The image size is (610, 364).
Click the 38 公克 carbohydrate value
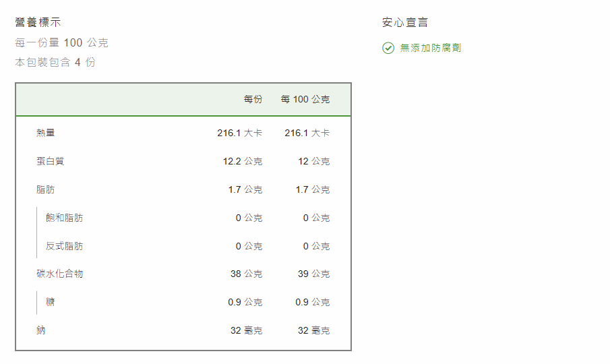(x=246, y=274)
